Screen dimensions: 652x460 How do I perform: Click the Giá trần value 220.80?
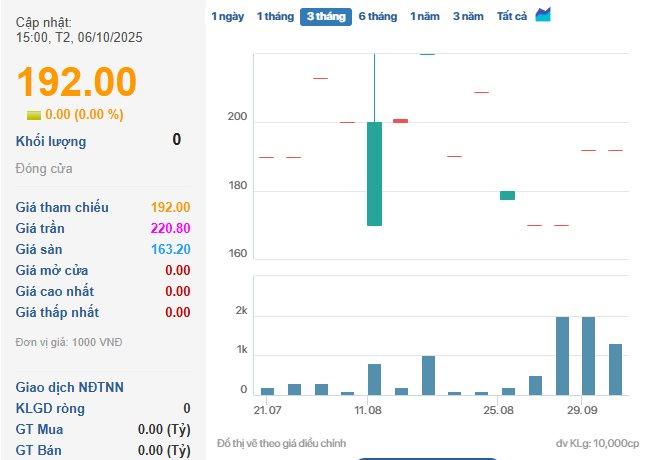170,228
